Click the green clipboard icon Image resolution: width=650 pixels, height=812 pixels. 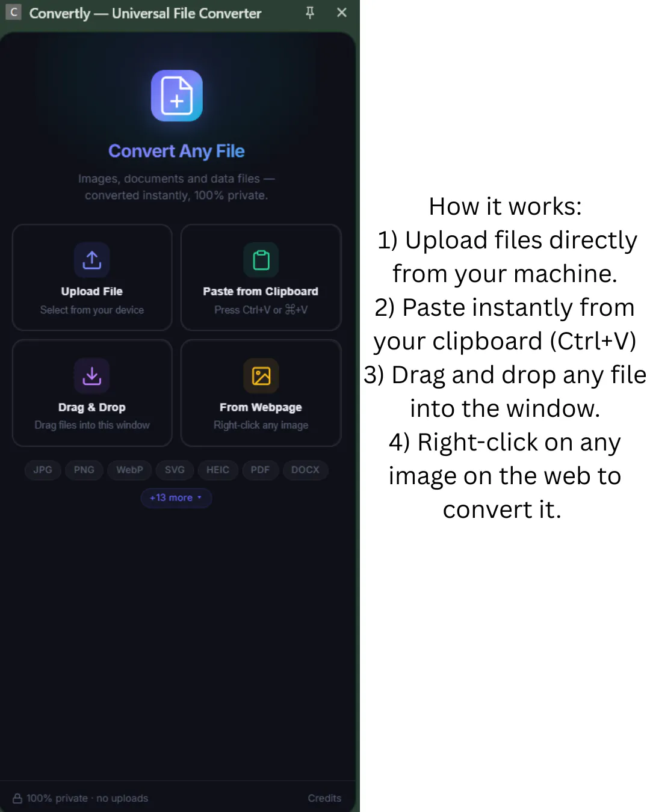(261, 260)
